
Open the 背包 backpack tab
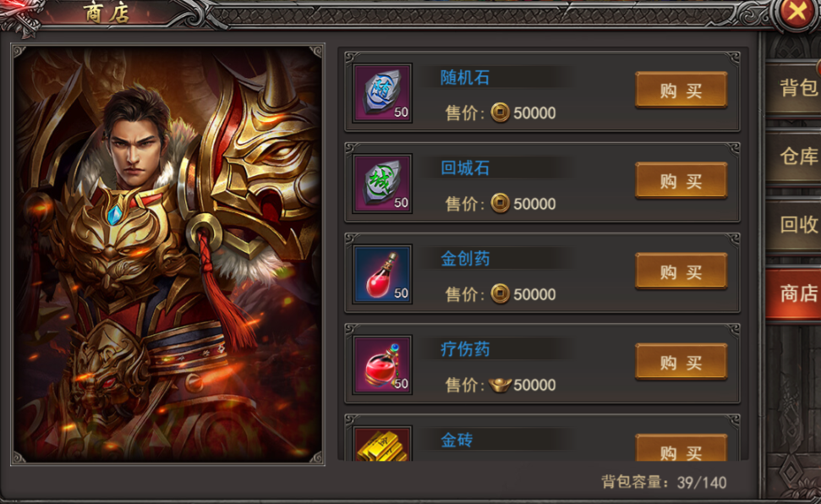[795, 88]
